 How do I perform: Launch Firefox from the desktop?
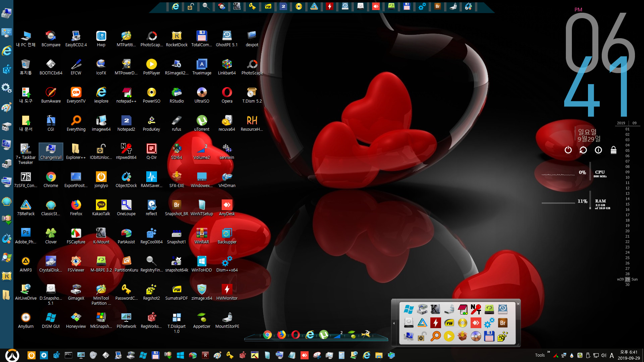coord(76,207)
